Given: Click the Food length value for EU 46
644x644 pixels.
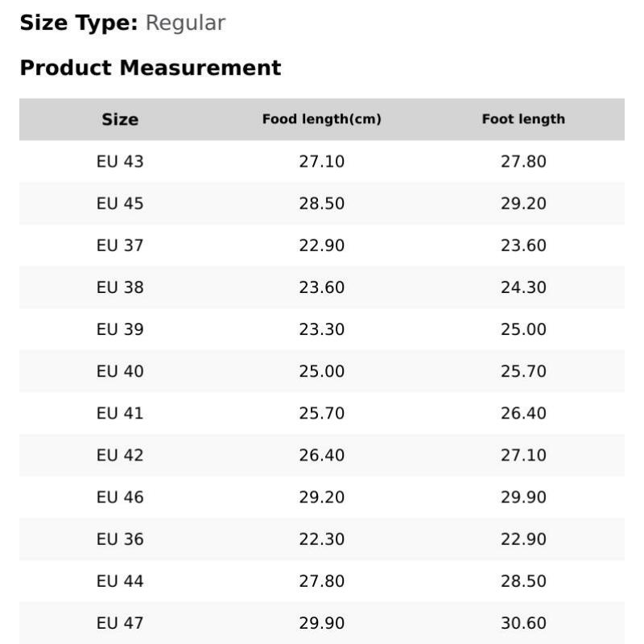Looking at the screenshot, I should [321, 497].
